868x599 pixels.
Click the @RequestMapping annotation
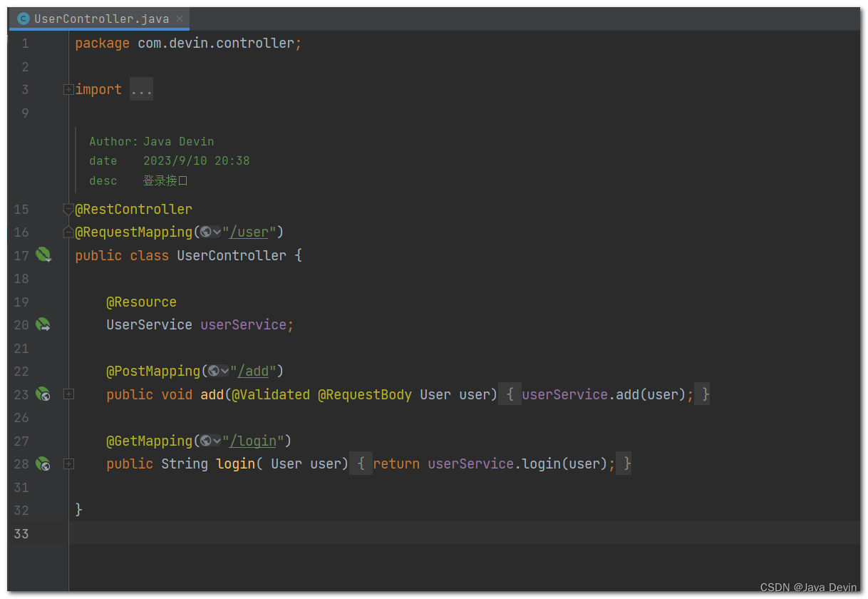(134, 232)
